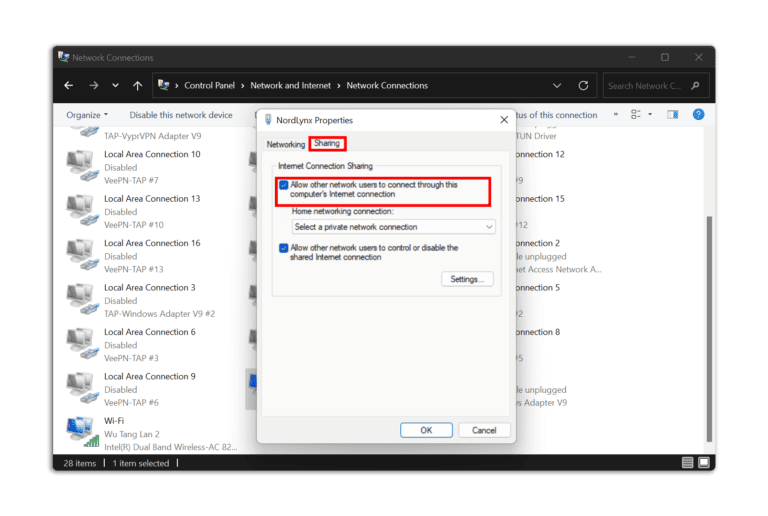768x516 pixels.
Task: Click Wu Tang Lan 2 network name
Action: [x=132, y=434]
